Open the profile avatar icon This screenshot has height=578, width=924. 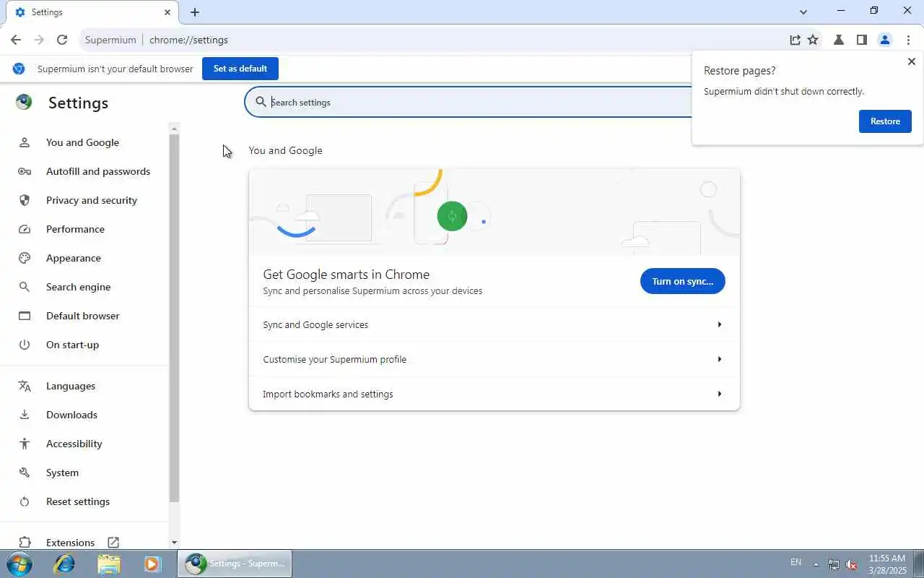884,40
